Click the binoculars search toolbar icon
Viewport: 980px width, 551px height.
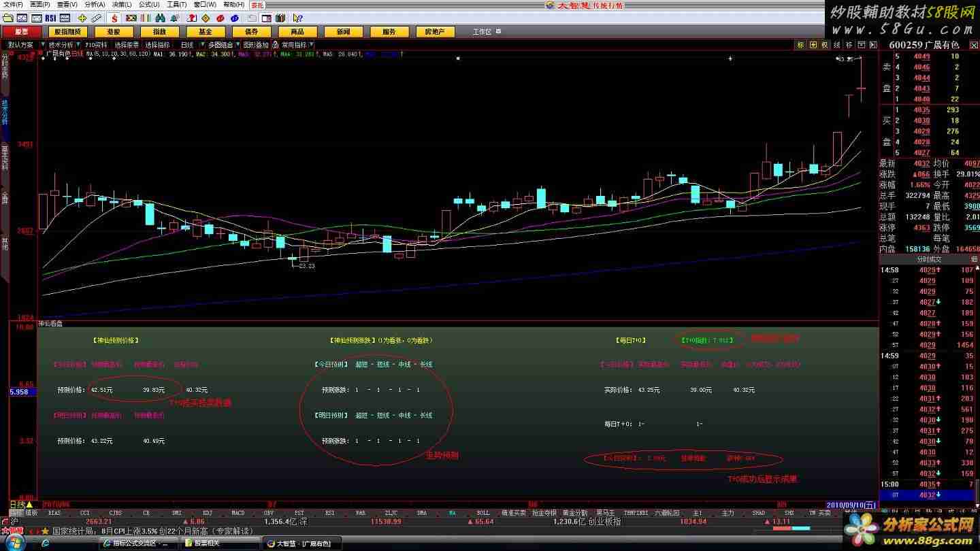click(161, 18)
